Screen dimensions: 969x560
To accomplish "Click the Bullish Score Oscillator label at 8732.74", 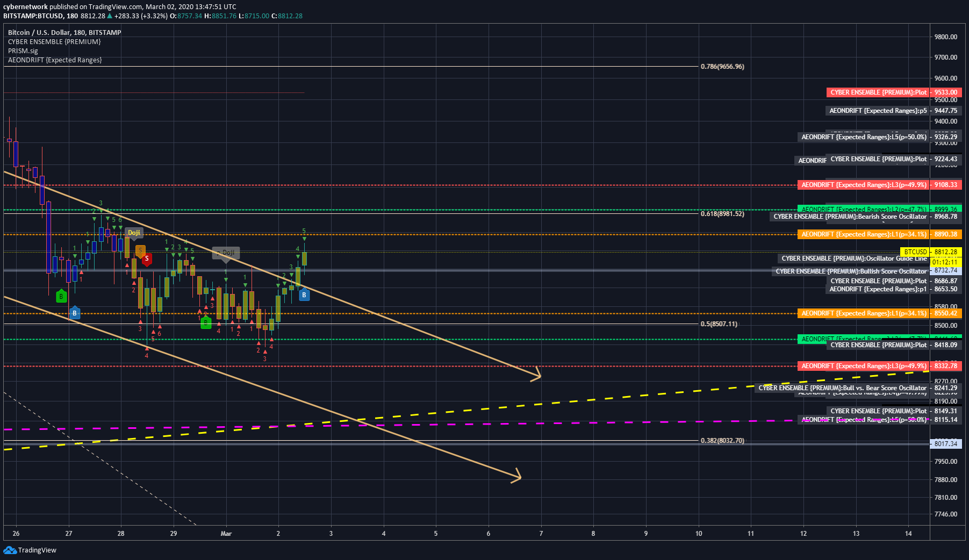I will tap(851, 271).
